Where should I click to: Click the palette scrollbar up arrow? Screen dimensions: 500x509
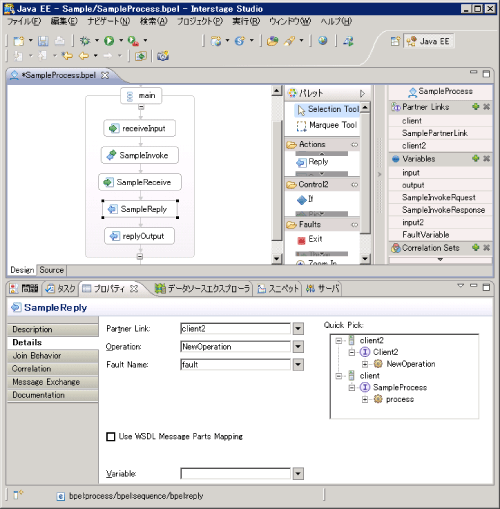[x=365, y=108]
